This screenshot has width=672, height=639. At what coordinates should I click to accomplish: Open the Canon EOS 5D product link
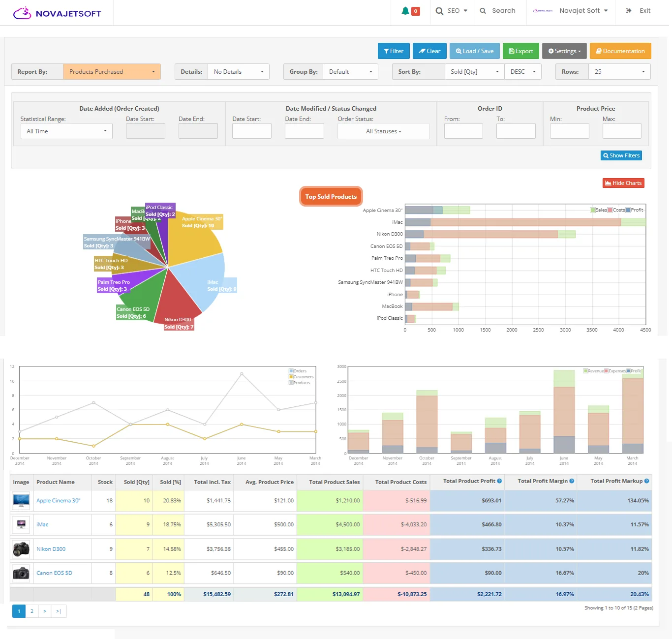[x=54, y=573]
